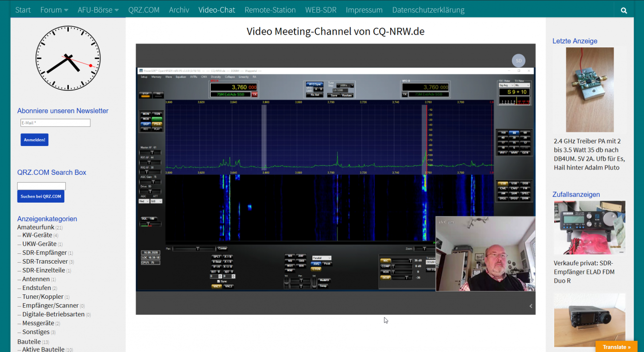
Task: Open the site search magnifier icon
Action: pos(624,10)
